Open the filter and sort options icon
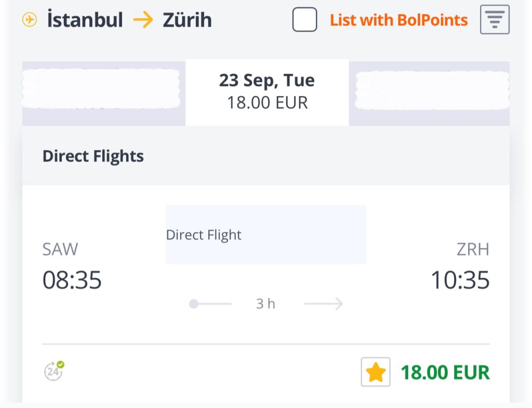Screen dimensions: 532x408 [x=495, y=20]
